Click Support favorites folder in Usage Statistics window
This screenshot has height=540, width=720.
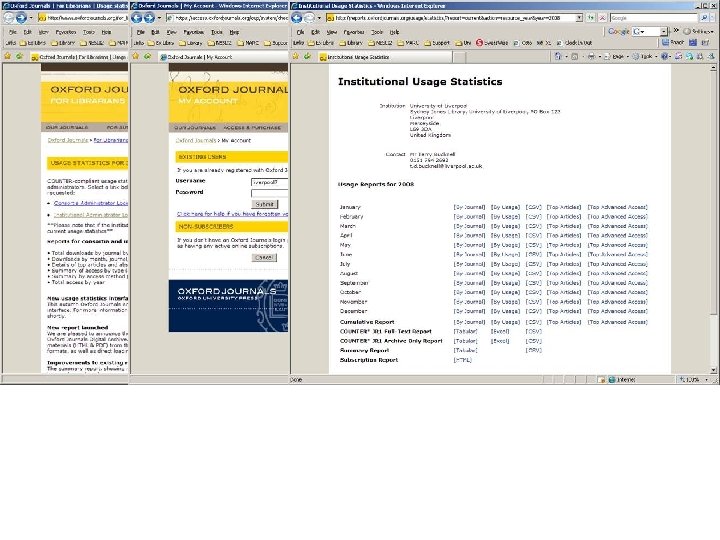pyautogui.click(x=437, y=43)
